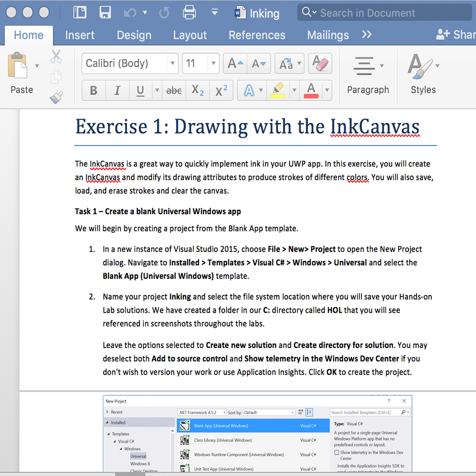The width and height of the screenshot is (476, 476).
Task: Switch to the Home tab
Action: coord(29,35)
